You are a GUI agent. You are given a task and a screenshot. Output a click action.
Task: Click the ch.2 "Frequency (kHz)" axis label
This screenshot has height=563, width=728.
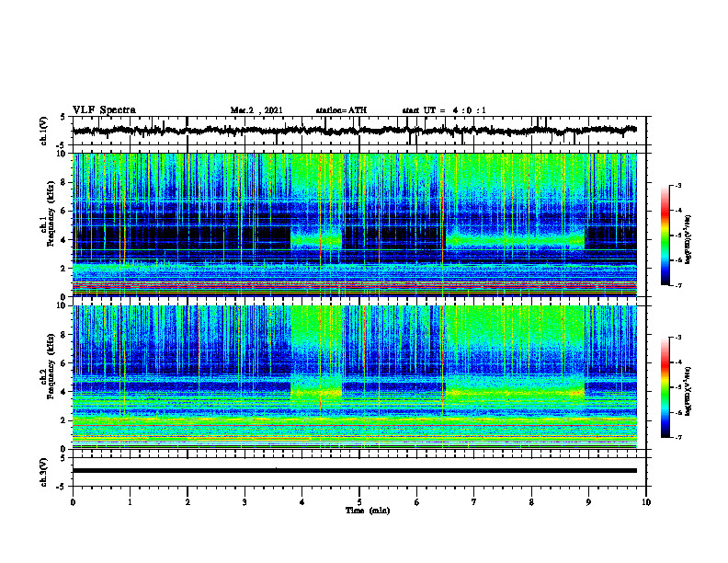[x=51, y=366]
